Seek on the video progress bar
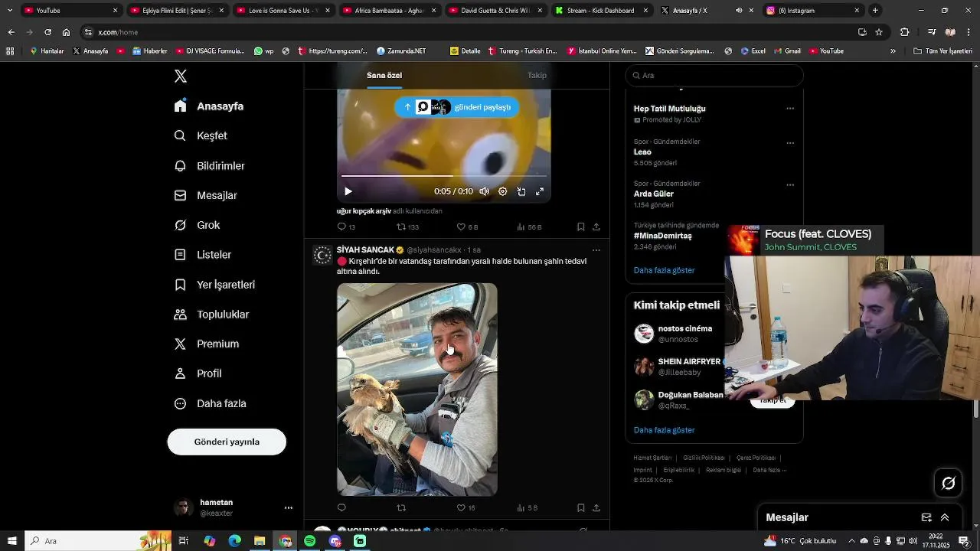The height and width of the screenshot is (551, 980). (x=444, y=176)
